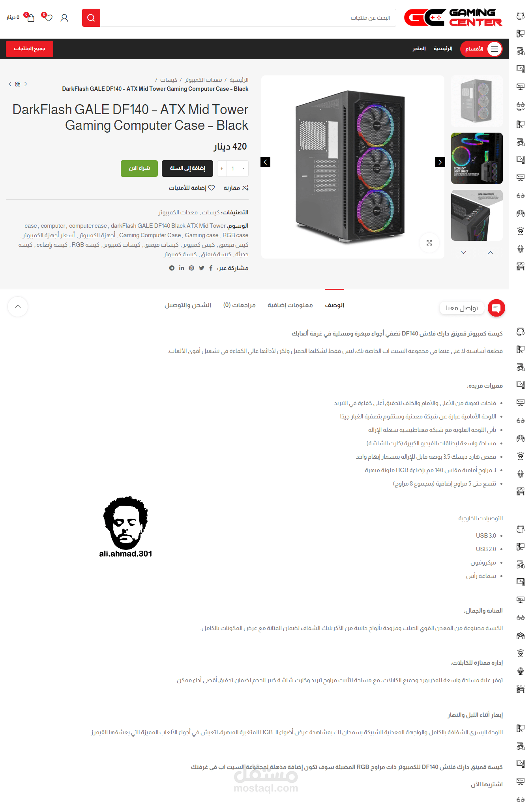
Task: Click the red chat bubble icon
Action: [x=496, y=308]
